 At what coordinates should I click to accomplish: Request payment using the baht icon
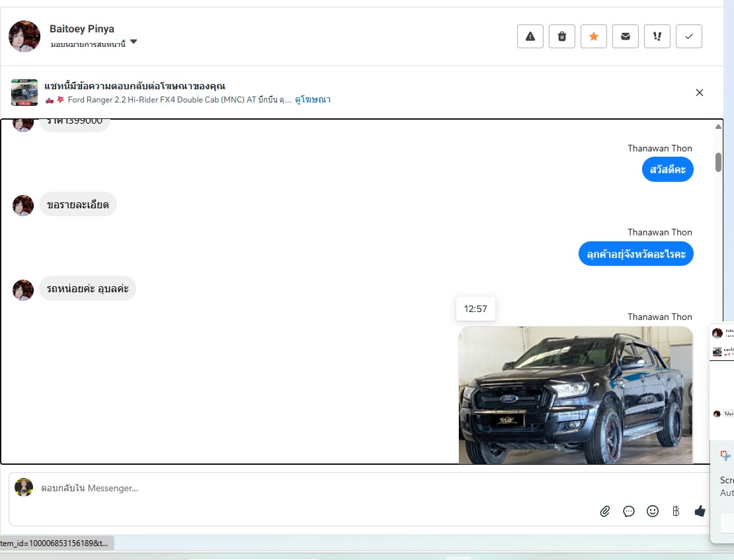pyautogui.click(x=676, y=511)
